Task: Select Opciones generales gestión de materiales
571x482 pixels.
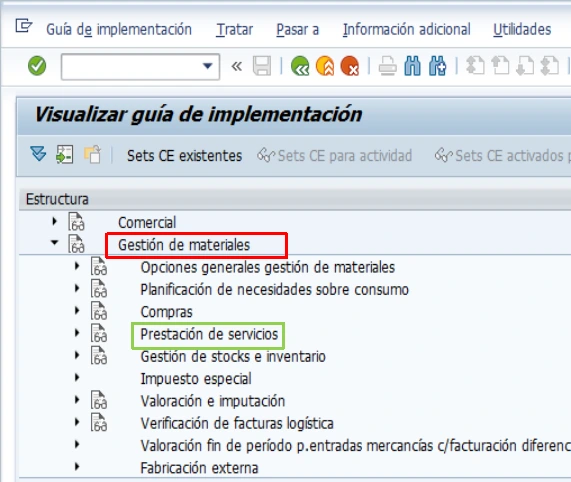Action: 268,268
